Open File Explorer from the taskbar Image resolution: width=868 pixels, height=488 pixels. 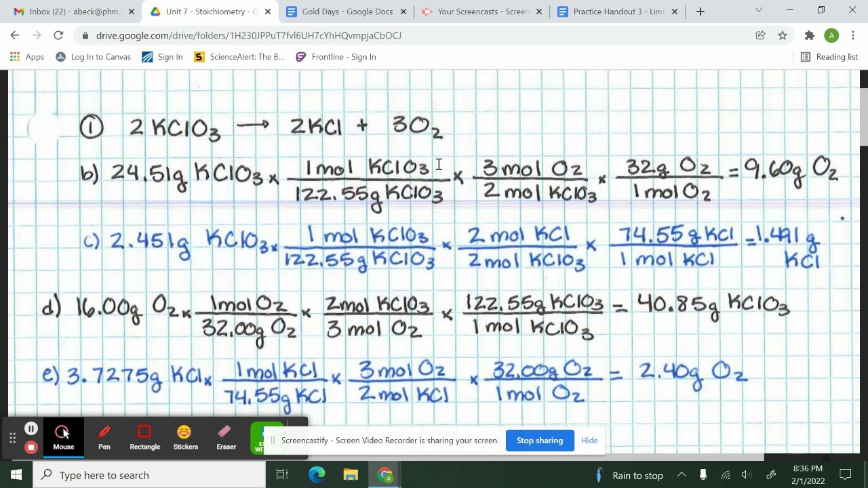pyautogui.click(x=351, y=475)
